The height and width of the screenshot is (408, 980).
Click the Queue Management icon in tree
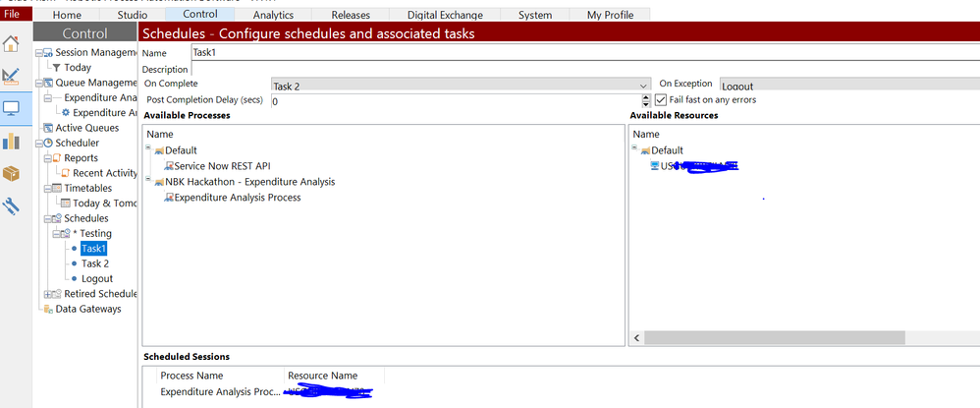point(48,83)
